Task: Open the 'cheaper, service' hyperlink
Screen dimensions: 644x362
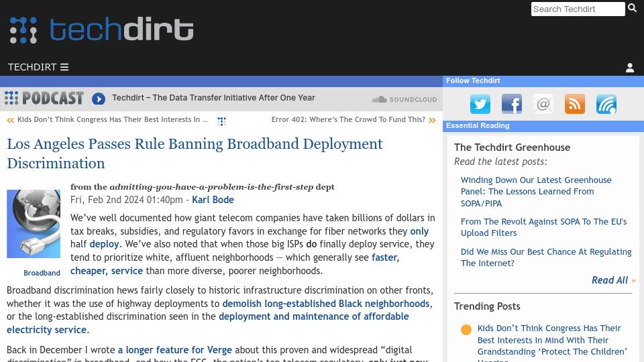Action: (x=107, y=271)
